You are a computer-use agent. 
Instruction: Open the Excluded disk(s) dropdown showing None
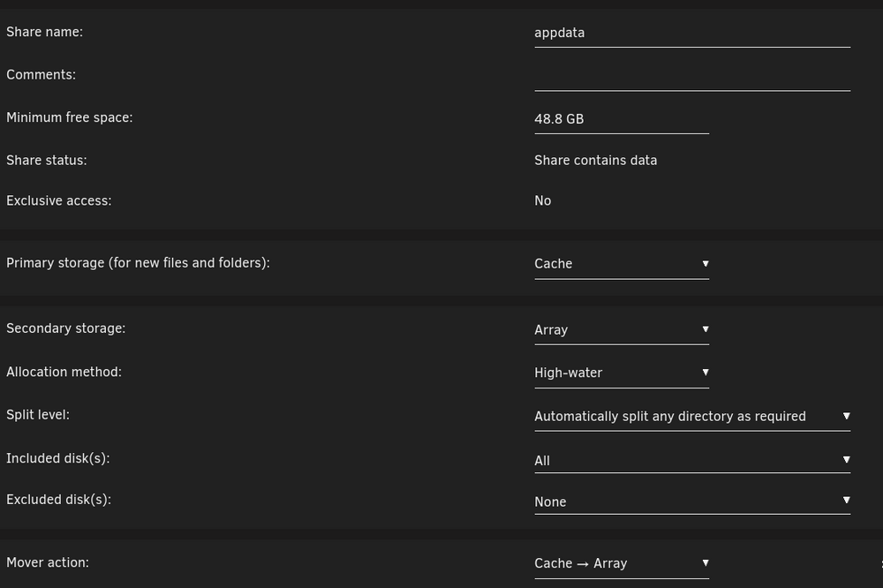coord(692,501)
